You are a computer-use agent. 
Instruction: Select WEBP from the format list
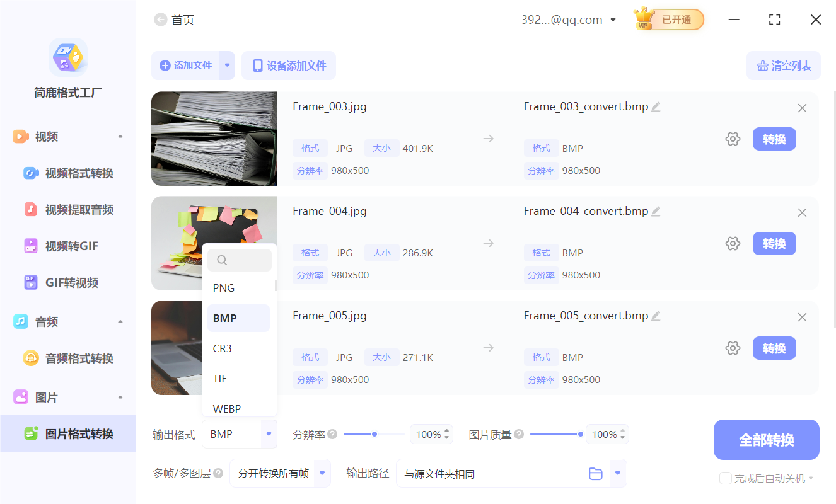(x=227, y=408)
